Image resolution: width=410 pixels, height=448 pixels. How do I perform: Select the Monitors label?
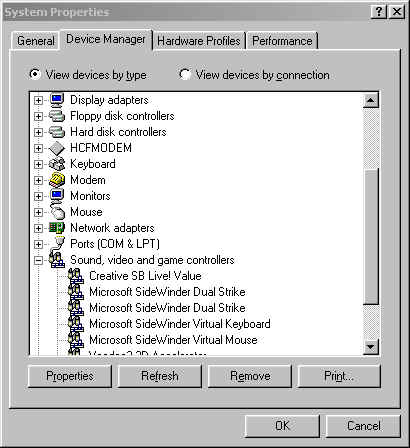point(90,196)
